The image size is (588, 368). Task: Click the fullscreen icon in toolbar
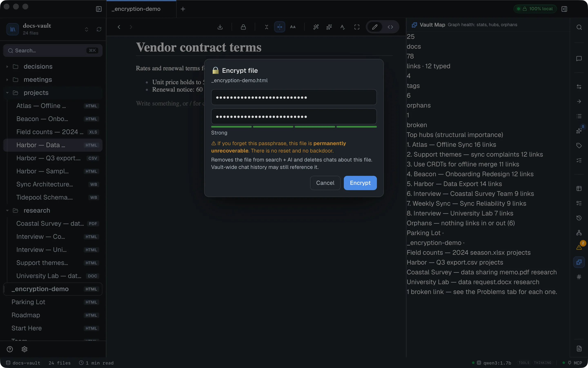(x=357, y=27)
